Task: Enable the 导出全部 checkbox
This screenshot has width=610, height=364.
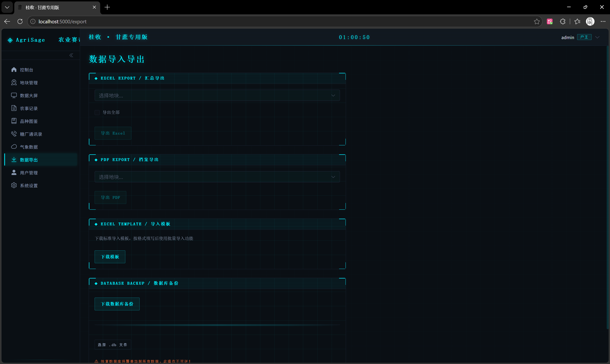Action: click(97, 112)
